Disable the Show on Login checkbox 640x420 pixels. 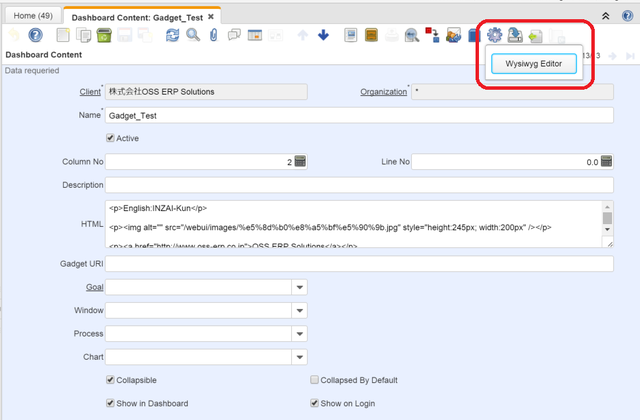tap(315, 403)
